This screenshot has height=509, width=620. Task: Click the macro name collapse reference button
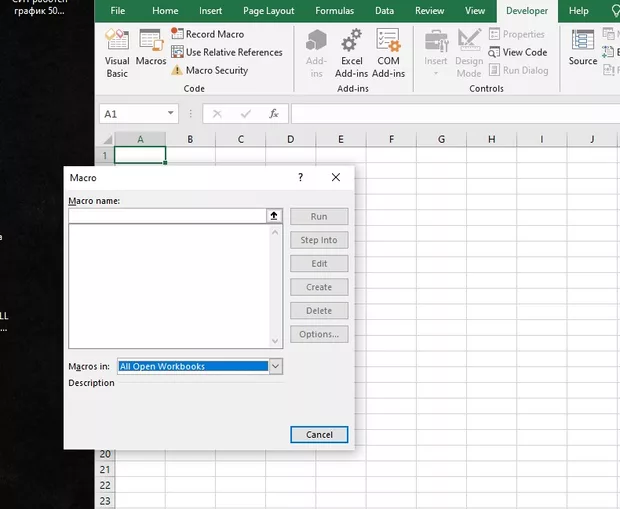click(x=274, y=216)
